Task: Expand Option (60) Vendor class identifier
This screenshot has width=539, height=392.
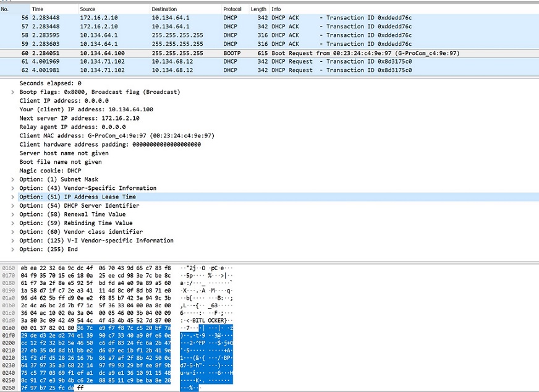Action: (12, 232)
